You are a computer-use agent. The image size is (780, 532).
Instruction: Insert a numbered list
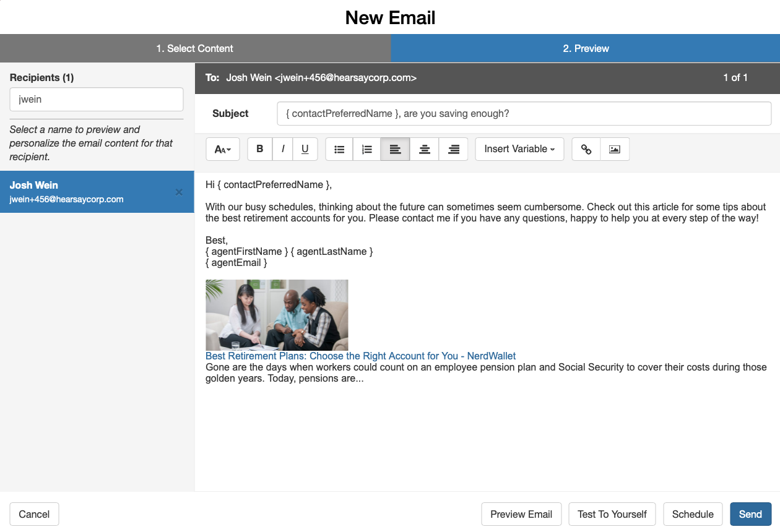(367, 149)
